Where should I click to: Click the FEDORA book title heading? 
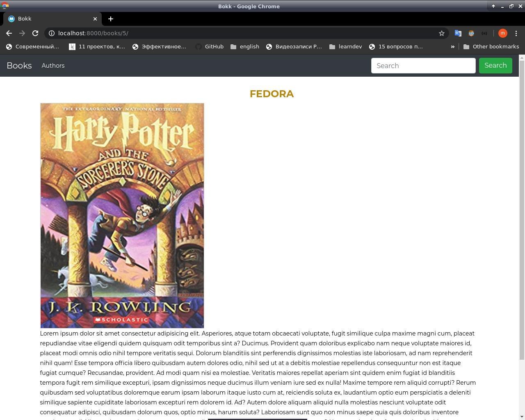pos(272,94)
